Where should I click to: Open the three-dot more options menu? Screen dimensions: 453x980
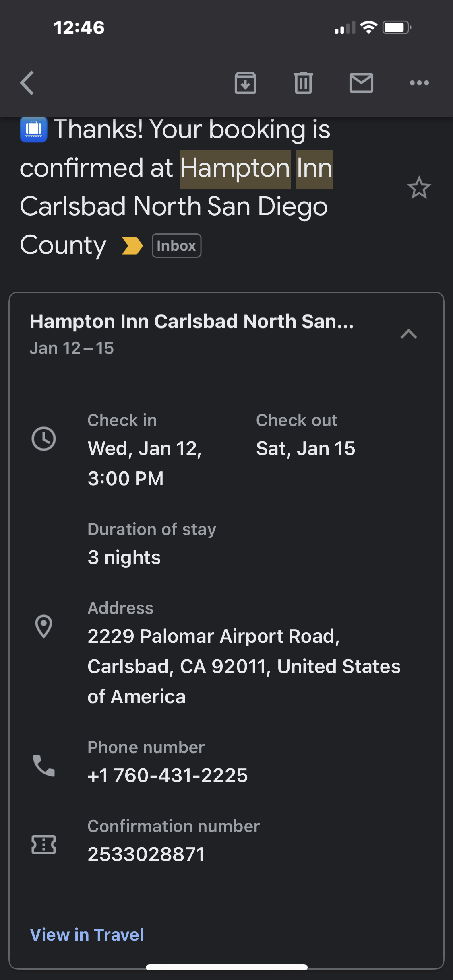click(x=419, y=83)
